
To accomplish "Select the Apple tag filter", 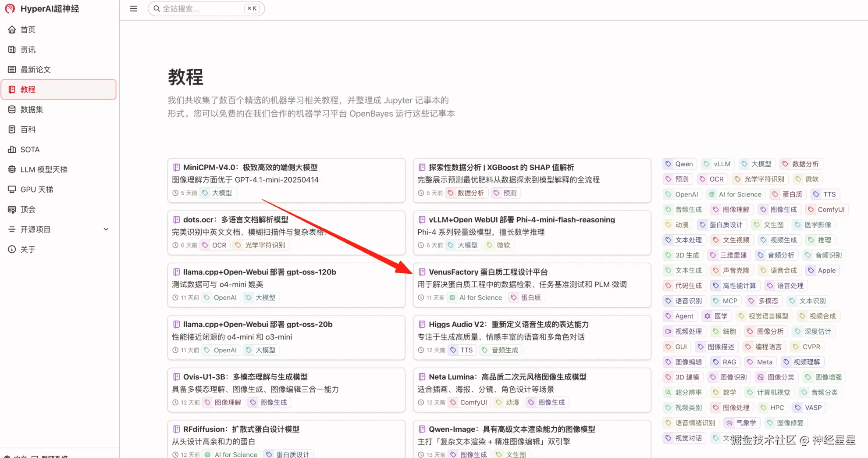I will [822, 271].
